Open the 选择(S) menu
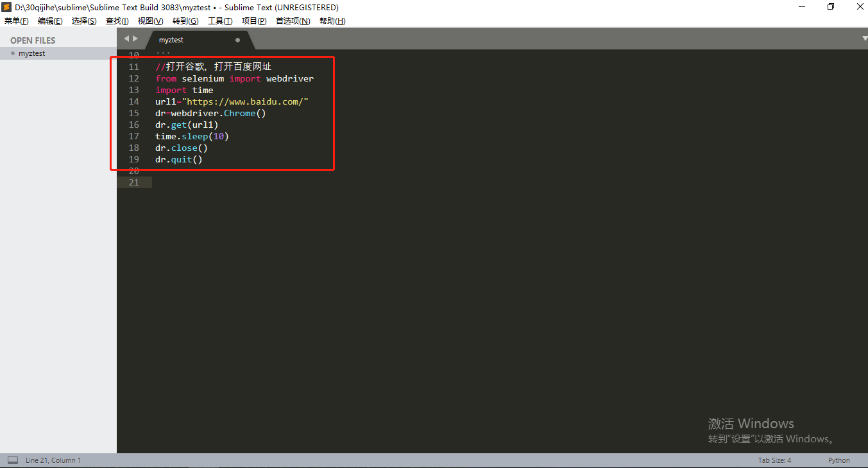868x468 pixels. click(x=84, y=21)
